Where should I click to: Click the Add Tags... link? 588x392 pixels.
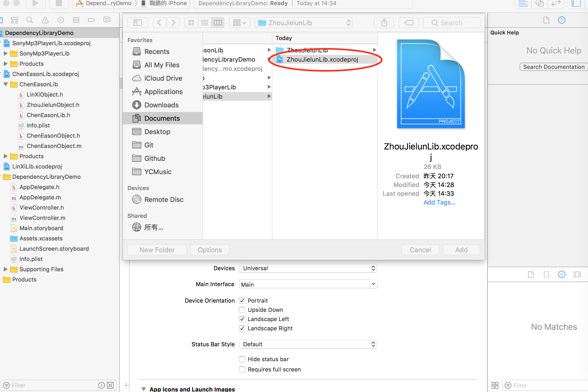click(439, 202)
